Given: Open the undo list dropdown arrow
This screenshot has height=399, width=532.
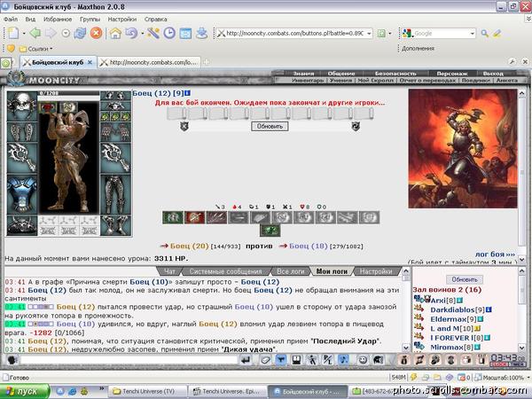Looking at the screenshot, I should click(142, 34).
